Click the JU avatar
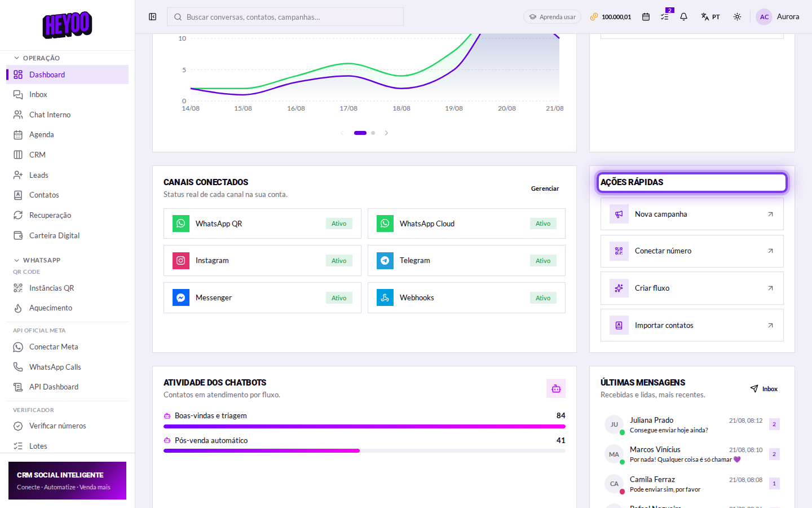The width and height of the screenshot is (812, 508). tap(614, 424)
